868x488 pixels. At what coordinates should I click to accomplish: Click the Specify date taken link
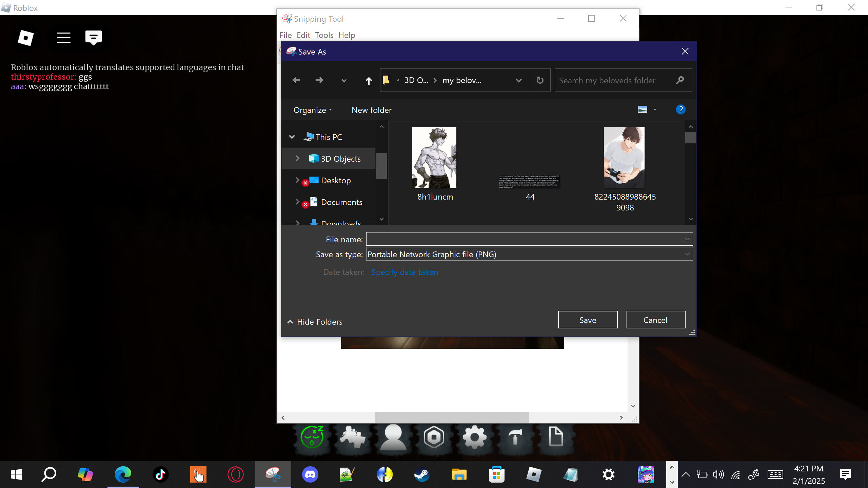point(405,272)
